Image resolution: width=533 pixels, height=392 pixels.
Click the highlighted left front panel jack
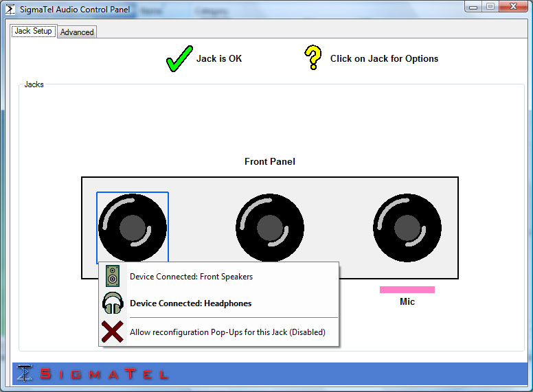(x=133, y=227)
